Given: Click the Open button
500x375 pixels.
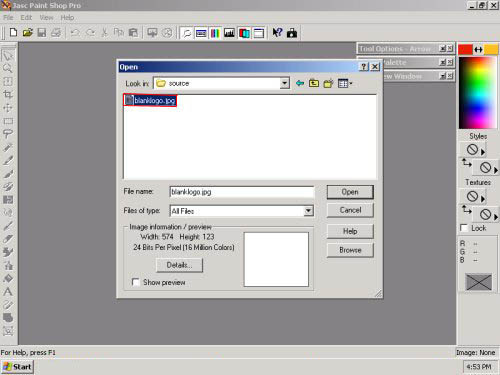Looking at the screenshot, I should coord(350,192).
